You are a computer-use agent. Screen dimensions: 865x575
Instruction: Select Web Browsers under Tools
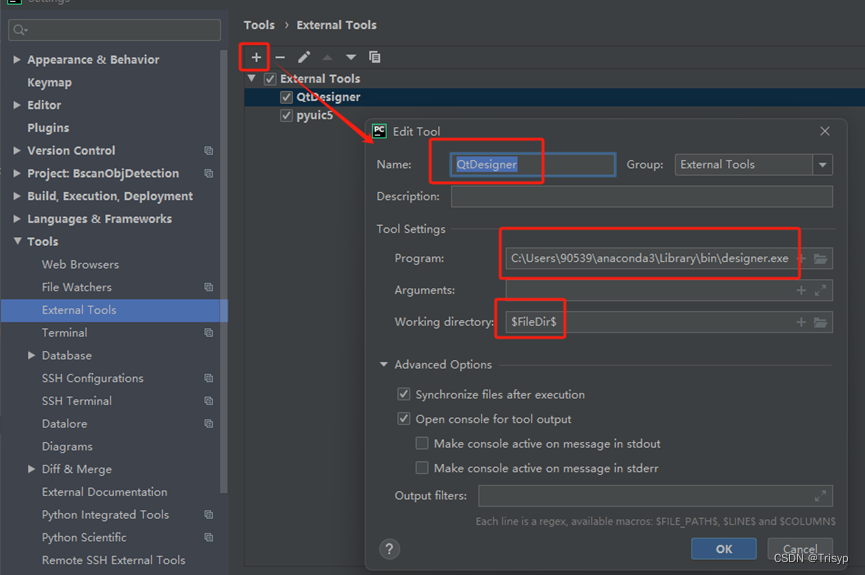point(81,264)
